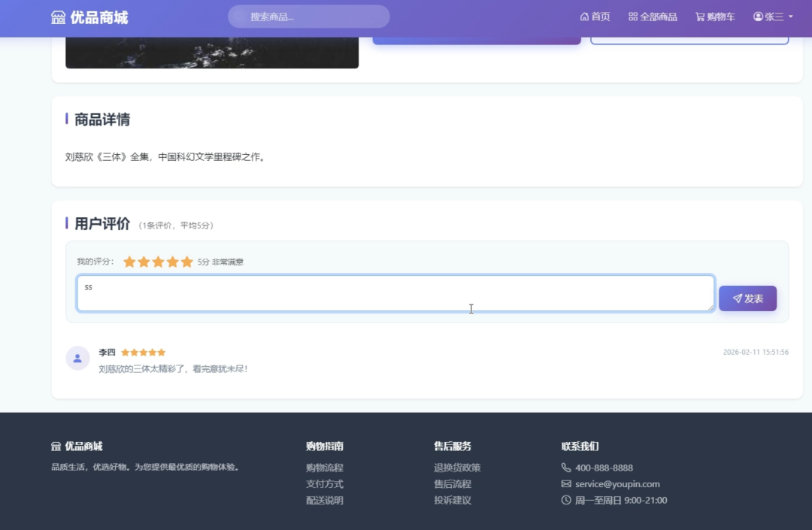This screenshot has width=812, height=530.
Task: Open the 退换货政策 footer link
Action: 457,468
